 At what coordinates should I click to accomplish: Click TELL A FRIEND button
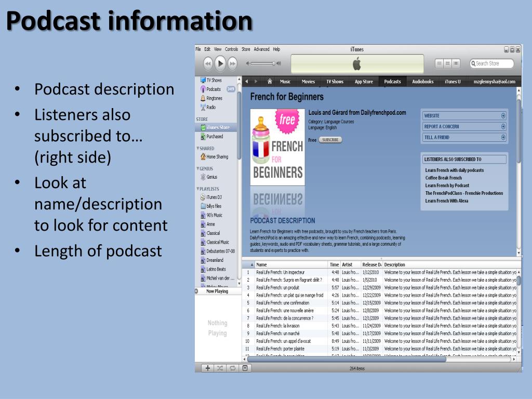[464, 137]
